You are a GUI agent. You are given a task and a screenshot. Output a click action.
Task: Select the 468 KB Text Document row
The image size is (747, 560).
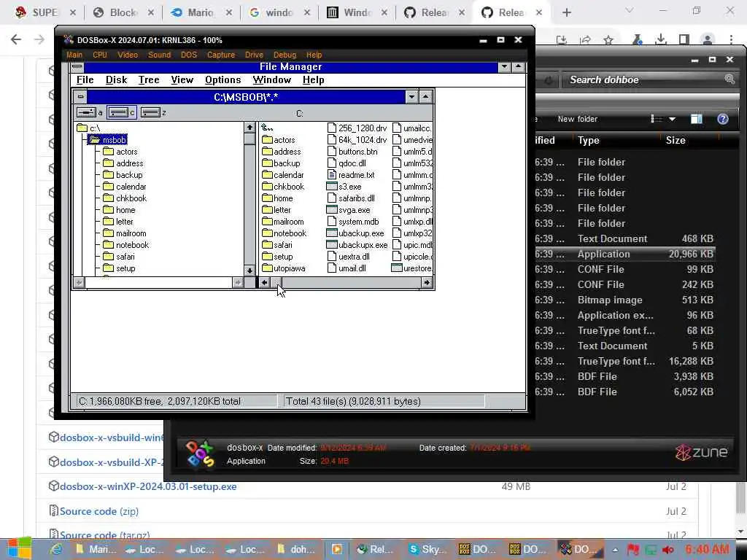click(624, 239)
